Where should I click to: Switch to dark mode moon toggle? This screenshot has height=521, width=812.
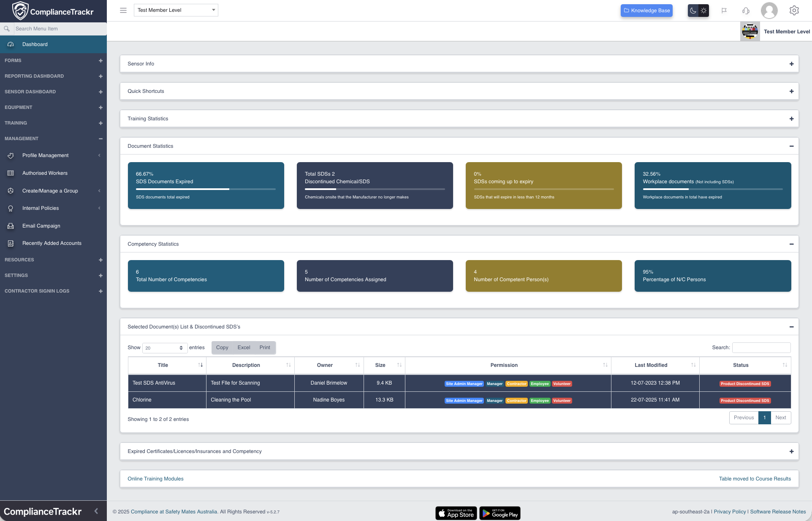pos(693,11)
